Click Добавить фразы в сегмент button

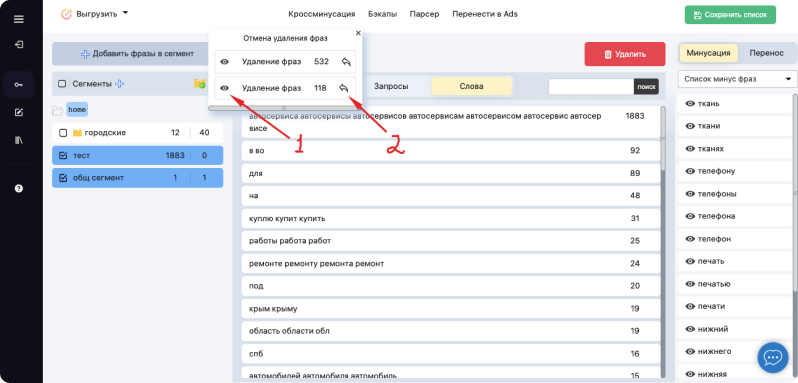click(137, 53)
